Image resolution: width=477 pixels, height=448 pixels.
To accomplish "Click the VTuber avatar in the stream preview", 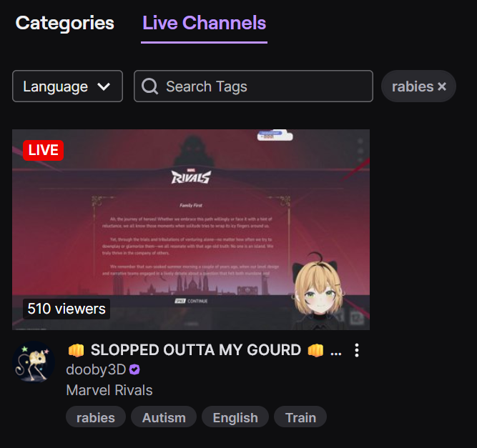I will (x=318, y=290).
